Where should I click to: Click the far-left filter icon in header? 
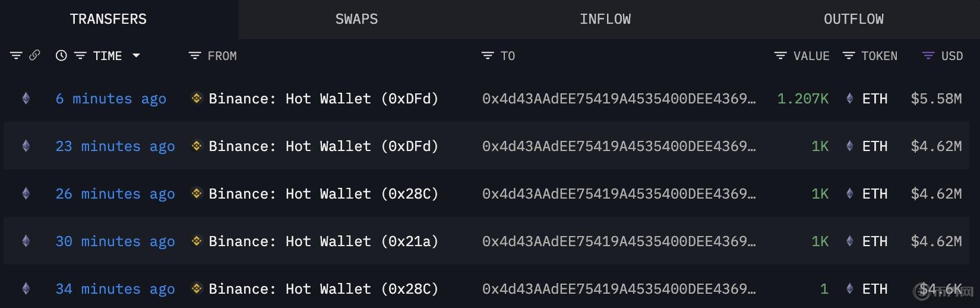point(16,55)
